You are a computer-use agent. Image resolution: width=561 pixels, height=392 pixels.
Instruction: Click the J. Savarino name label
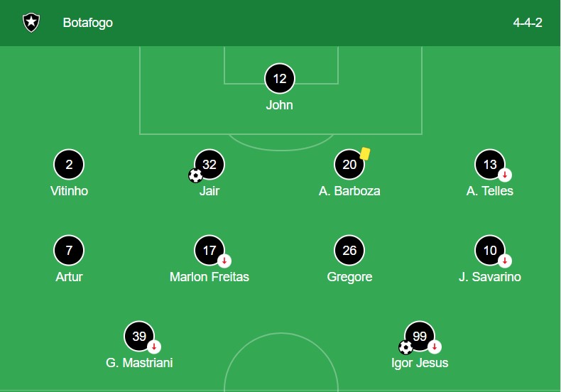[490, 277]
